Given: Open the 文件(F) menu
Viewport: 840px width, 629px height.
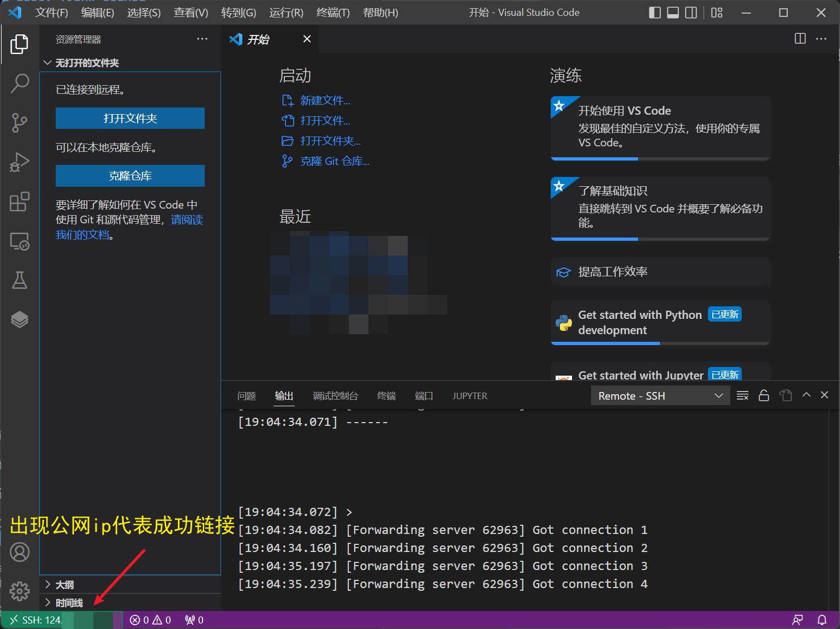Looking at the screenshot, I should [51, 13].
